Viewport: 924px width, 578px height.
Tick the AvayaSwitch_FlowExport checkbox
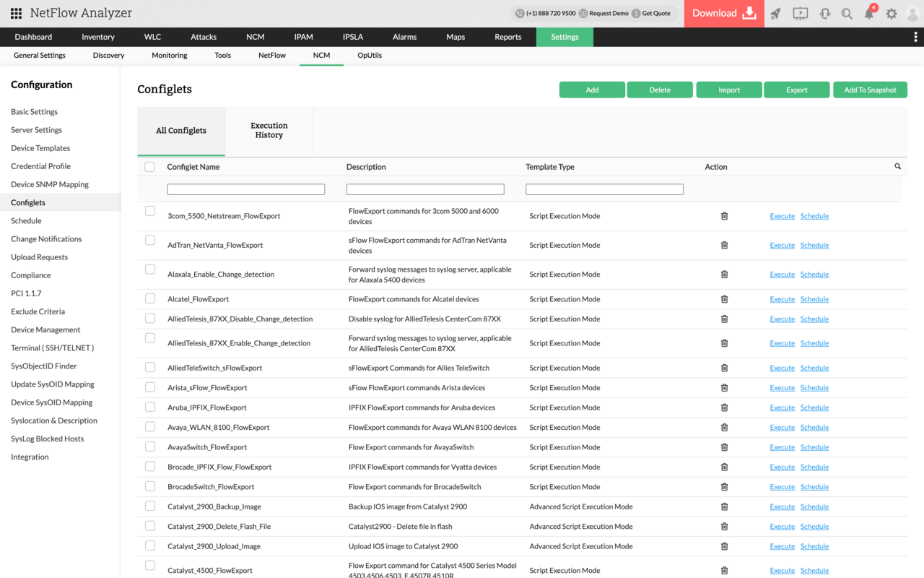point(150,447)
